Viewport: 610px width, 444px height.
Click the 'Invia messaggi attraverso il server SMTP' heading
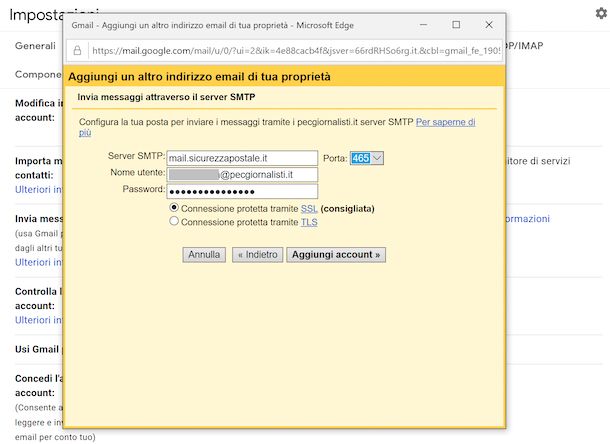coord(166,97)
